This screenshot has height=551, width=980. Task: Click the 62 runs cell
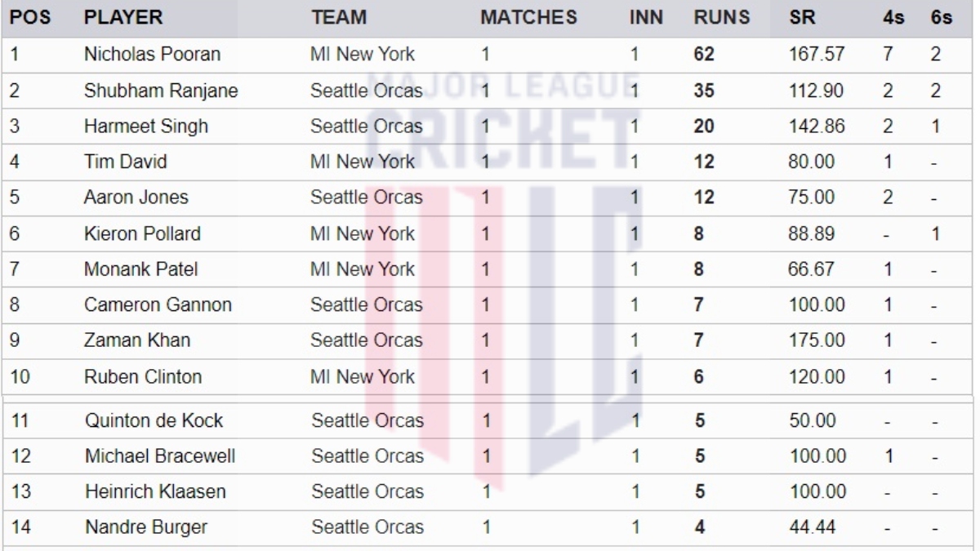[x=703, y=55]
